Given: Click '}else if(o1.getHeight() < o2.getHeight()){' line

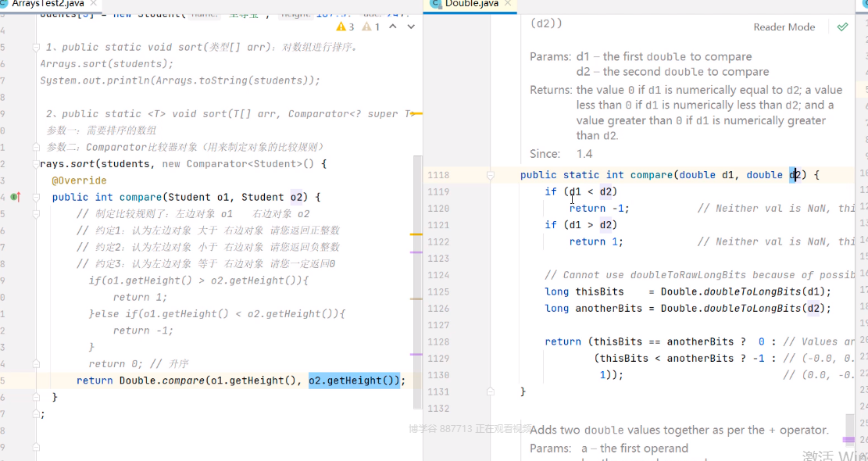Looking at the screenshot, I should coord(217,314).
